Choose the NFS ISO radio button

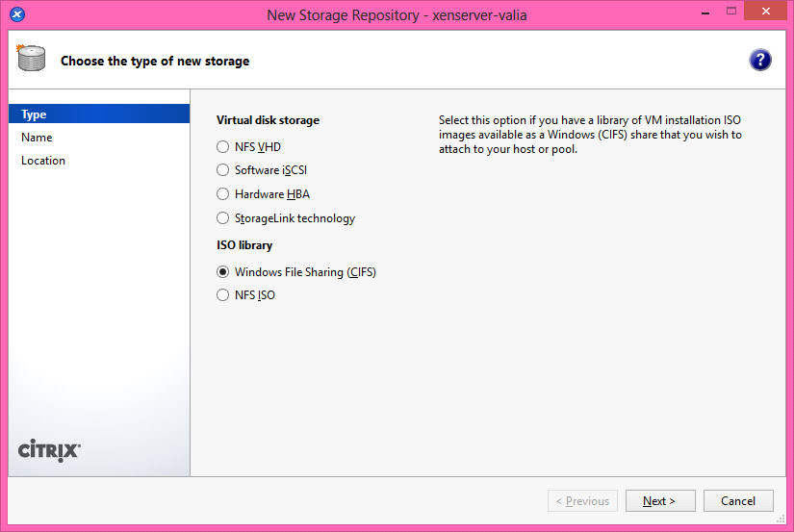coord(223,295)
